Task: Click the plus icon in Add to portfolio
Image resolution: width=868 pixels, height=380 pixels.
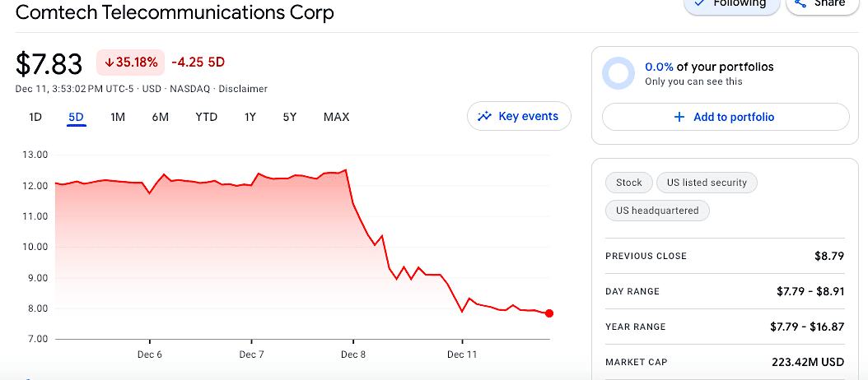Action: pyautogui.click(x=679, y=117)
